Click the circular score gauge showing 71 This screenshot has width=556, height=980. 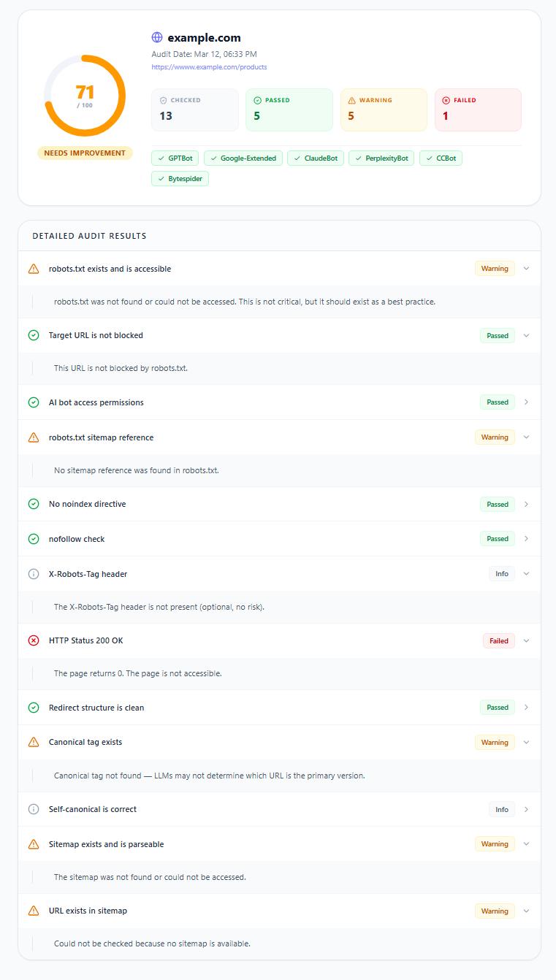coord(85,95)
